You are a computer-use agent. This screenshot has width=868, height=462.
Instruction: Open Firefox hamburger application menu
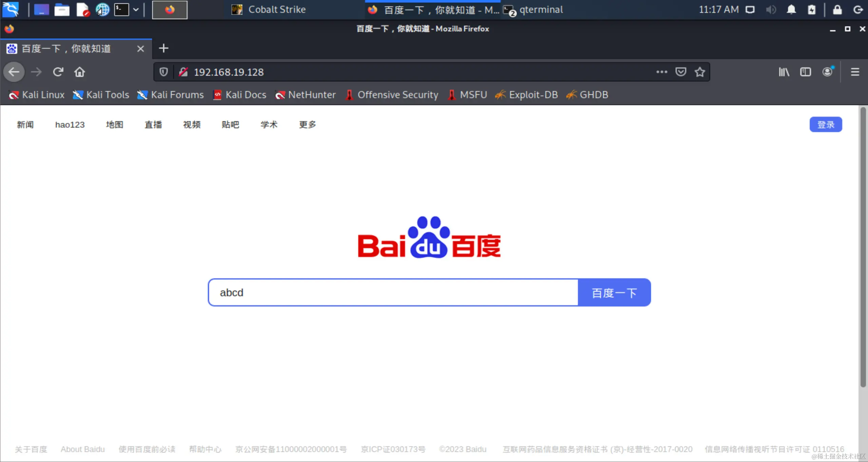coord(855,72)
